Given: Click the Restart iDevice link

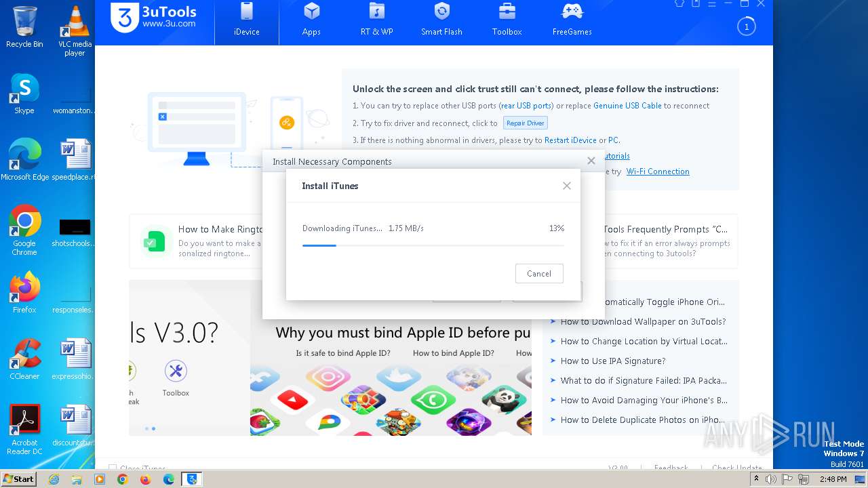Looking at the screenshot, I should tap(570, 140).
